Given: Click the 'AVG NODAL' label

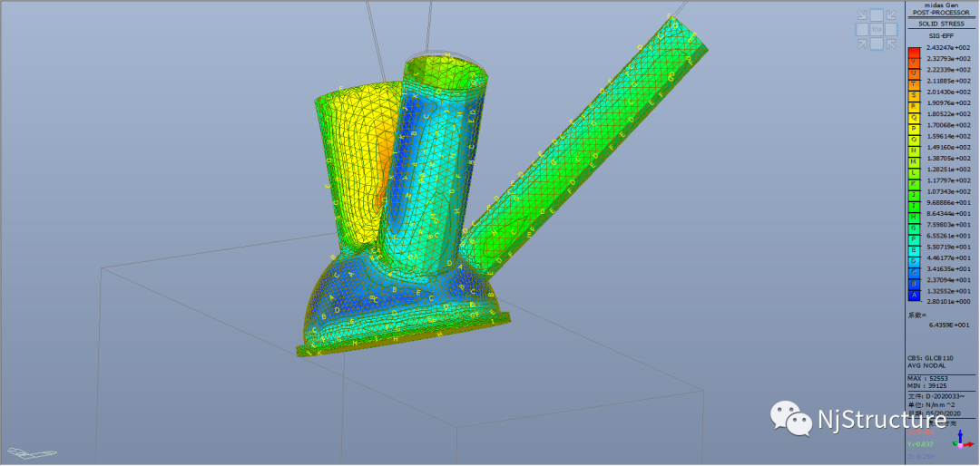Looking at the screenshot, I should (926, 365).
